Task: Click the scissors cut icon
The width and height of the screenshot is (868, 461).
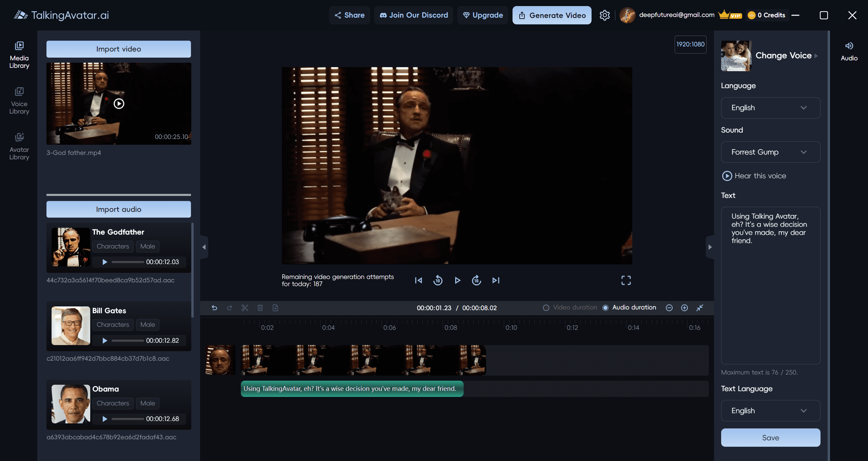Action: coord(245,308)
